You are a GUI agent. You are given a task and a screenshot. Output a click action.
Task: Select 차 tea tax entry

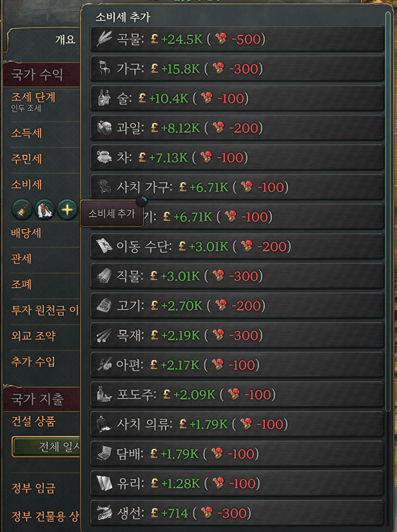click(237, 157)
